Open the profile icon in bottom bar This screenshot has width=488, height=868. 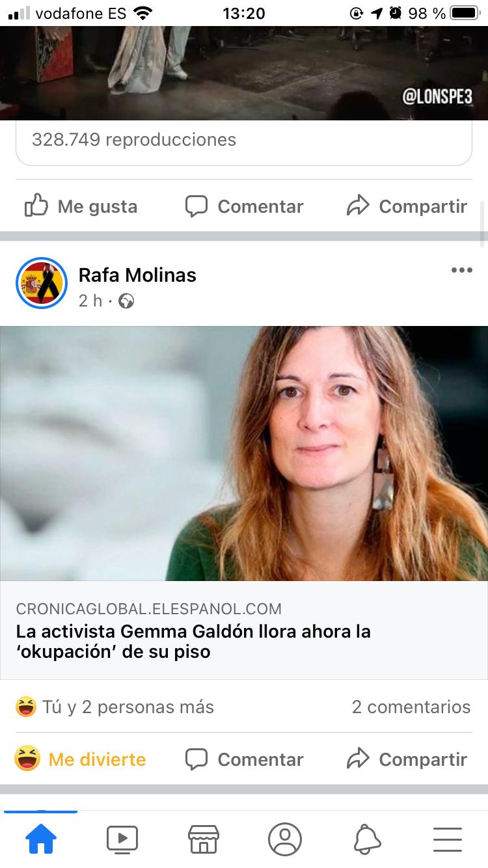click(x=285, y=839)
